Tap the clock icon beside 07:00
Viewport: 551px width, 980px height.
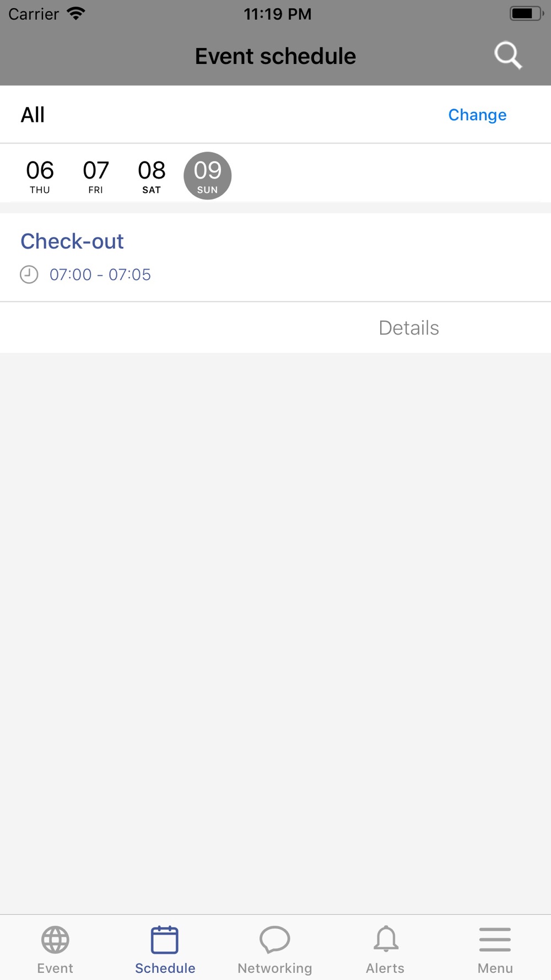pyautogui.click(x=29, y=274)
